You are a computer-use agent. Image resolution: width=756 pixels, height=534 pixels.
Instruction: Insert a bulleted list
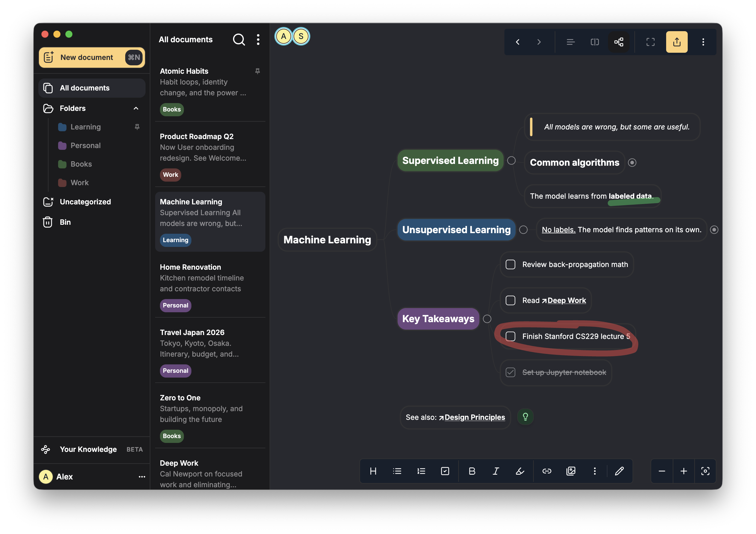[x=397, y=471]
